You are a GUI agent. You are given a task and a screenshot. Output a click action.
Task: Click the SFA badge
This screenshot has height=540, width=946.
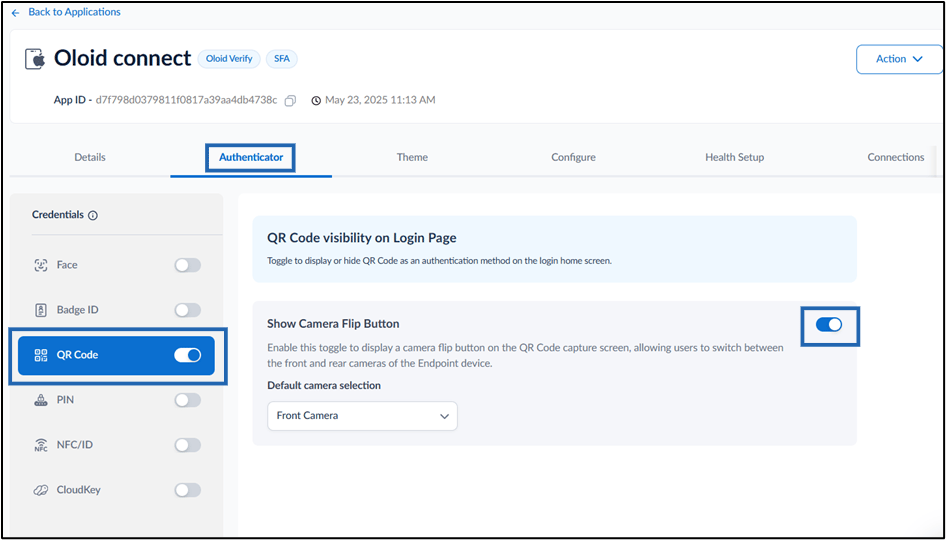pos(282,59)
